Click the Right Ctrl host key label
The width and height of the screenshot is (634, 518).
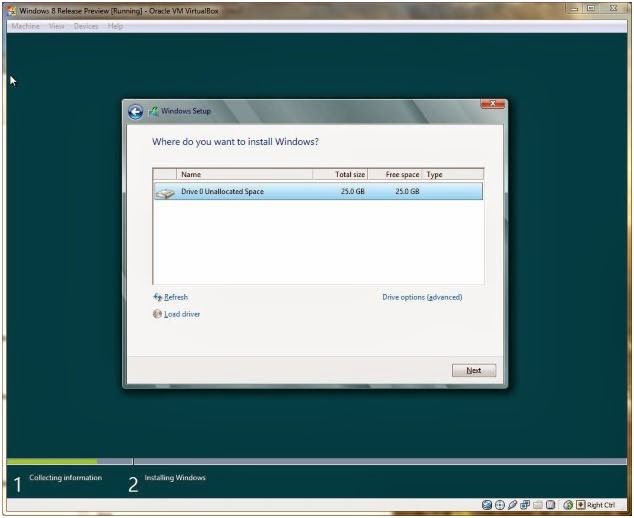tap(601, 505)
